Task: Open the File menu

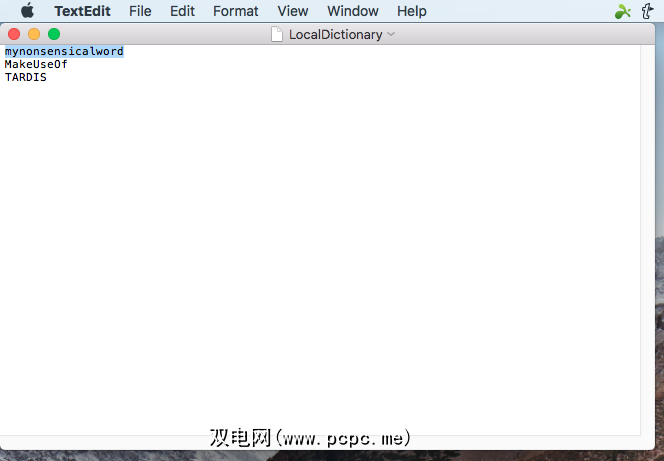Action: tap(140, 11)
